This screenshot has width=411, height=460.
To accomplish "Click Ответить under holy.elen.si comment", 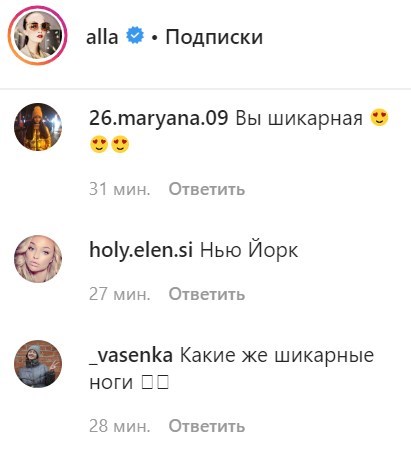I will (x=207, y=294).
